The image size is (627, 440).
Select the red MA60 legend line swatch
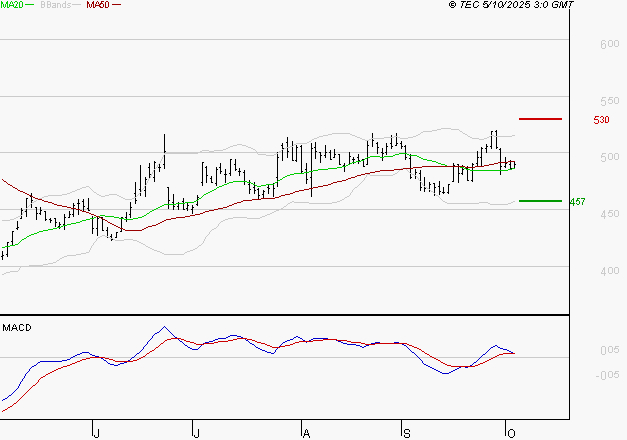tap(116, 5)
